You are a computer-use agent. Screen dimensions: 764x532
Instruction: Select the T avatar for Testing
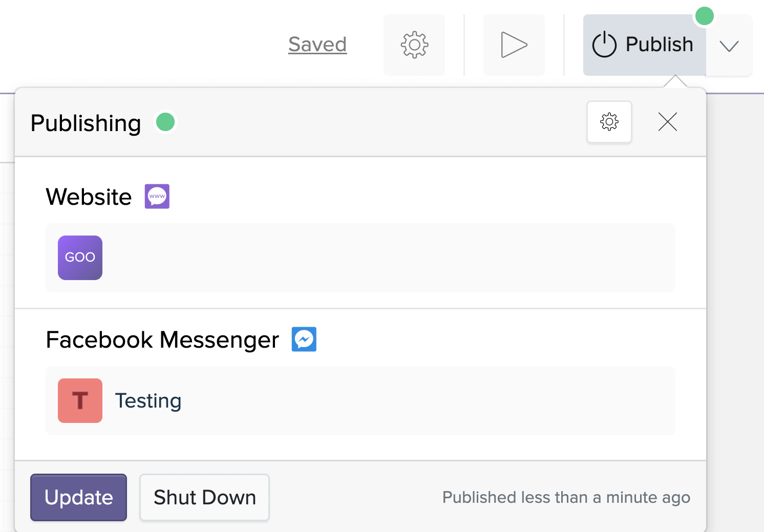(x=80, y=400)
